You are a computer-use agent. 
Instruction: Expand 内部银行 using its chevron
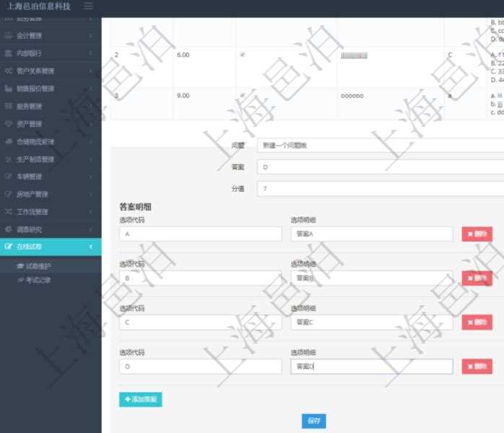[x=91, y=53]
